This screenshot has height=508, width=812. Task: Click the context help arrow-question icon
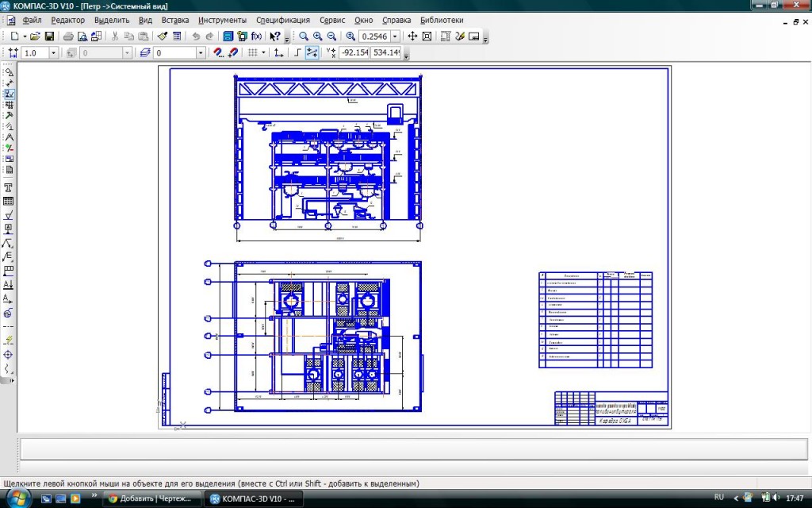pos(274,37)
